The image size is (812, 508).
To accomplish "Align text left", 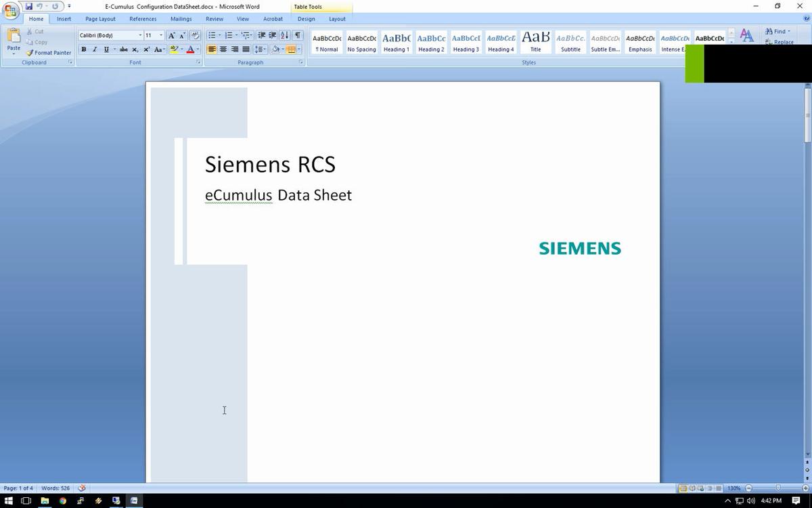I will (212, 49).
